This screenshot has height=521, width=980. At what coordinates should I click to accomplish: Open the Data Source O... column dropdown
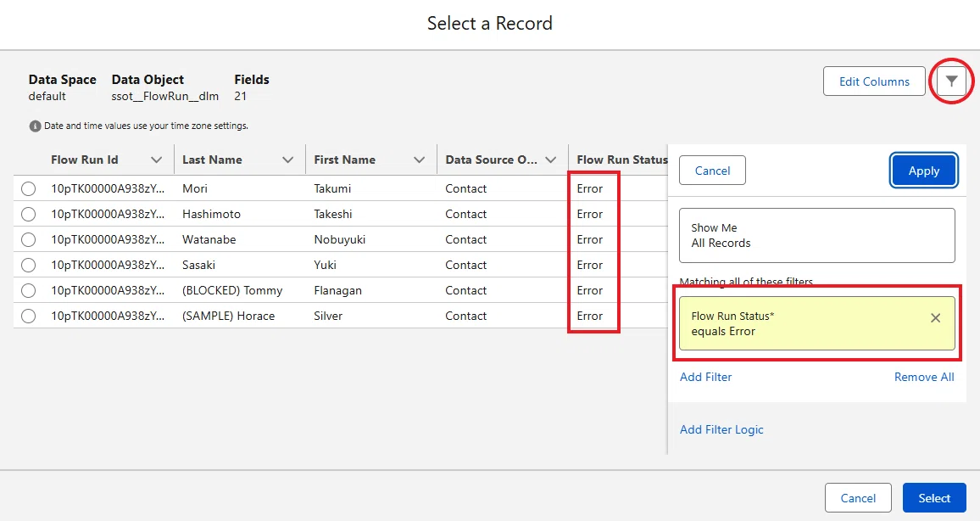tap(551, 160)
